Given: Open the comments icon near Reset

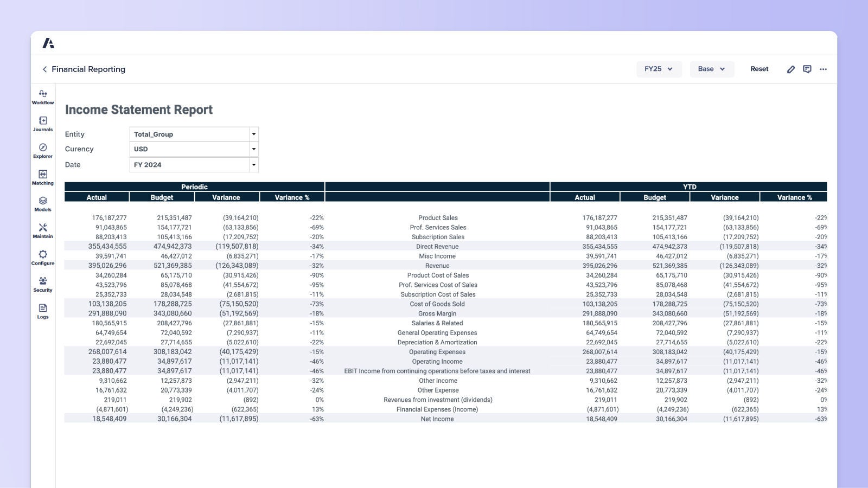Looking at the screenshot, I should pyautogui.click(x=807, y=69).
